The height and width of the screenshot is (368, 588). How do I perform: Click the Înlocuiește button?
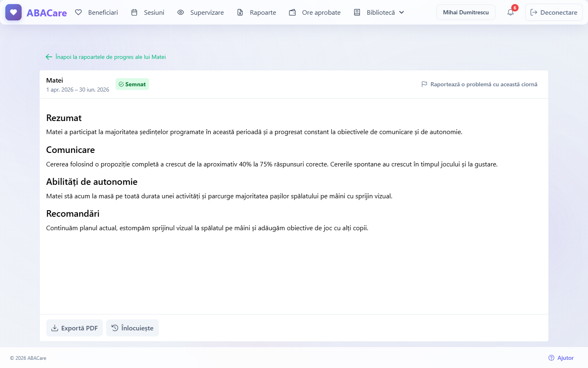pyautogui.click(x=132, y=328)
